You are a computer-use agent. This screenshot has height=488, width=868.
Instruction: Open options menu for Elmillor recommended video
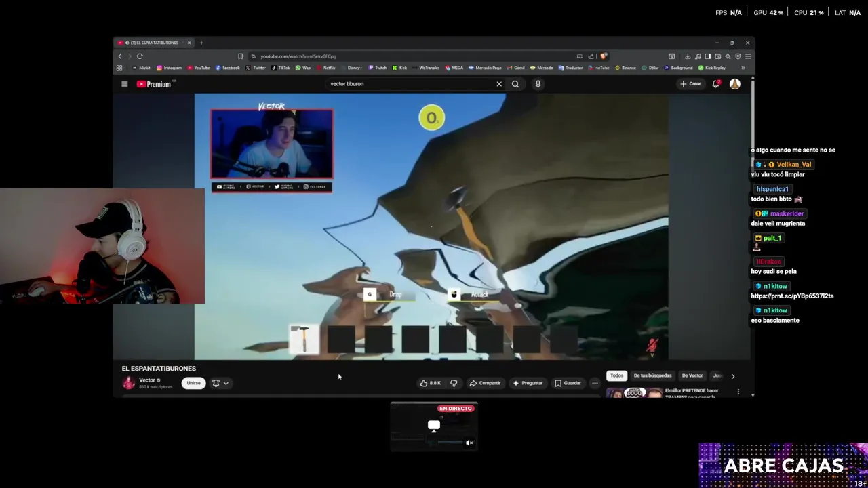pos(738,392)
